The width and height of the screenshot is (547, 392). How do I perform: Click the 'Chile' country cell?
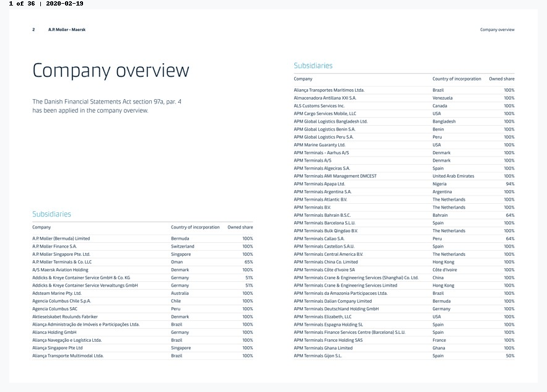(x=176, y=301)
